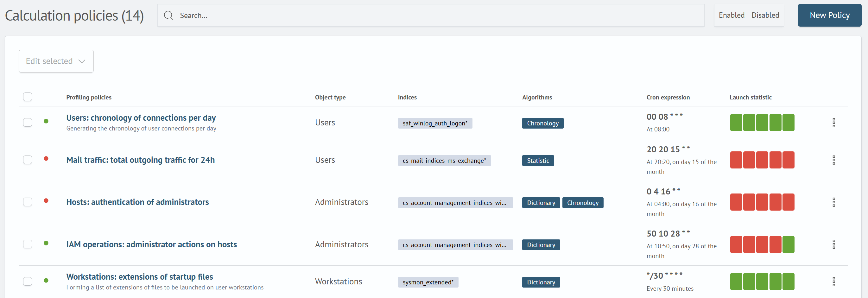Expand the truncated cs_account_management_indices index tag
Image resolution: width=868 pixels, height=298 pixels.
456,202
